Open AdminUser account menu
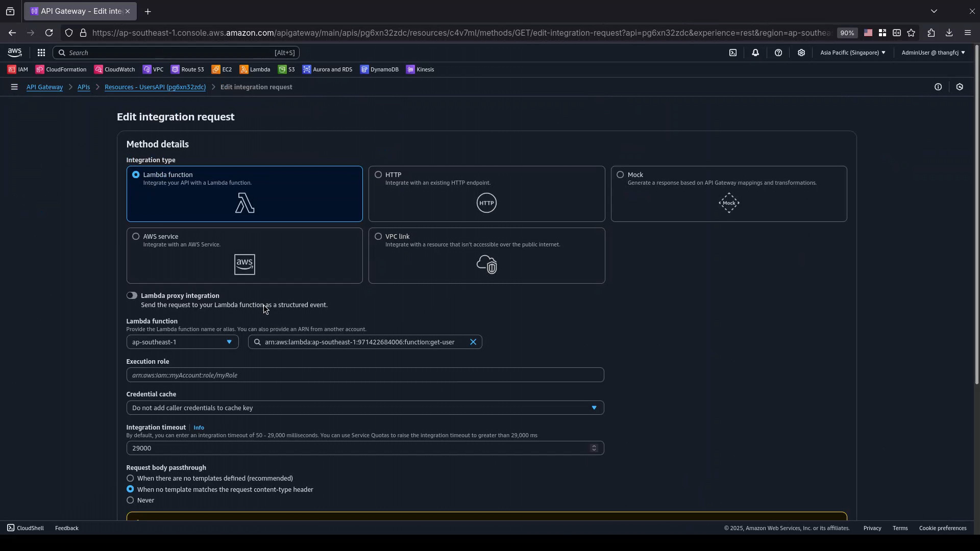Screen dimensions: 980x551 pyautogui.click(x=933, y=53)
